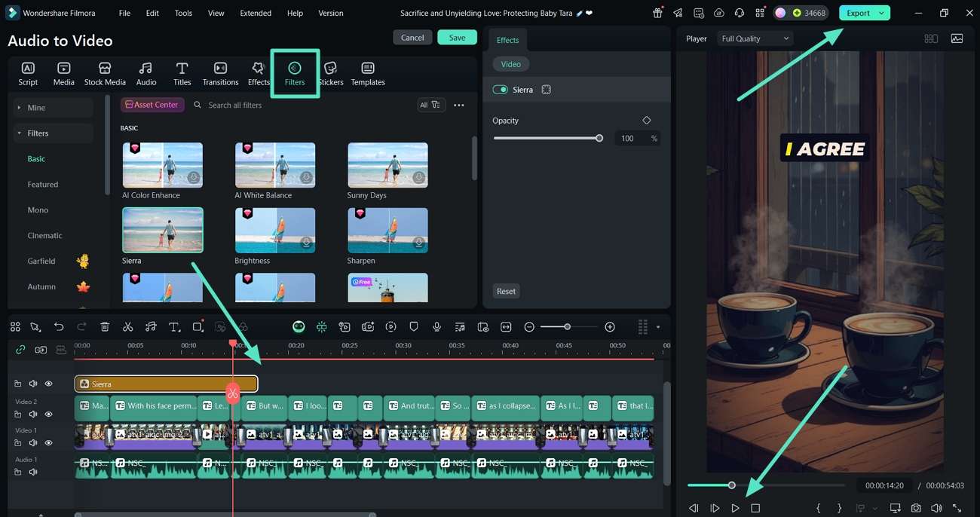Select the Cinematic filter category
This screenshot has width=980, height=517.
(x=45, y=235)
